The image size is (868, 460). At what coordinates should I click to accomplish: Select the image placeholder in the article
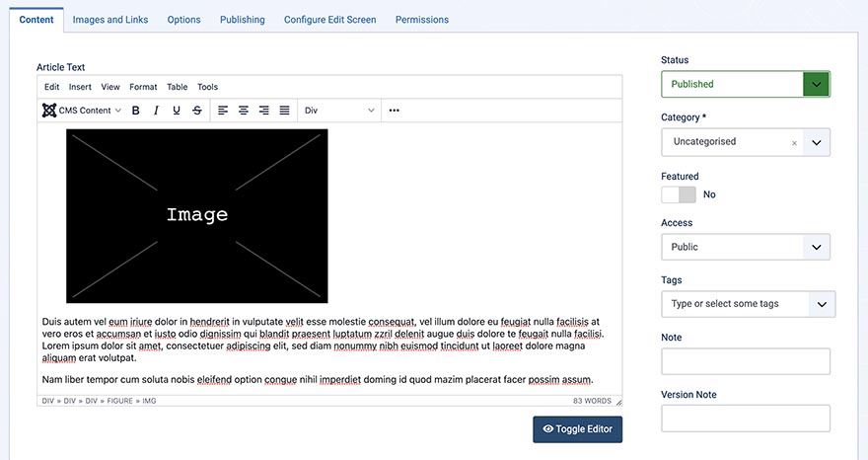point(197,215)
